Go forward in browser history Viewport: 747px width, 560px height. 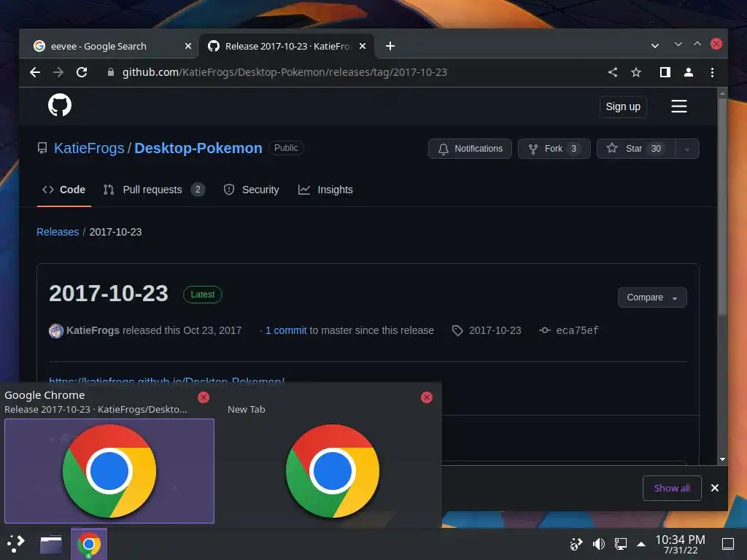(58, 72)
